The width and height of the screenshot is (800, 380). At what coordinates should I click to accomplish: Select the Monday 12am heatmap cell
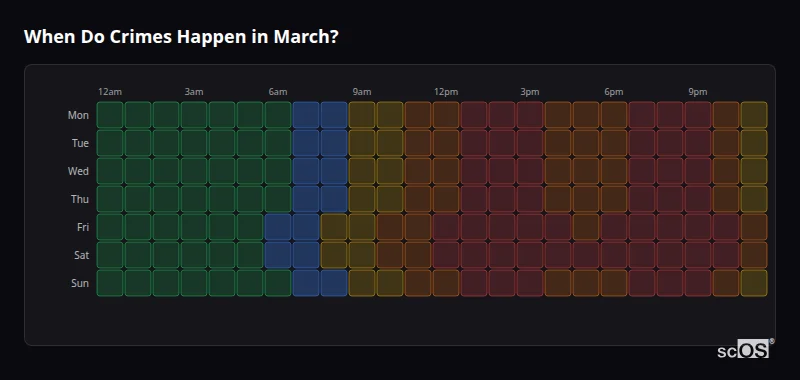tap(110, 115)
